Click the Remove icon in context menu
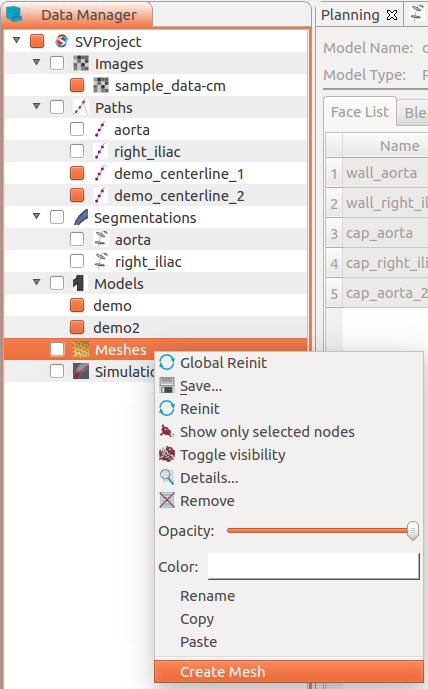Image resolution: width=428 pixels, height=689 pixels. (x=167, y=500)
